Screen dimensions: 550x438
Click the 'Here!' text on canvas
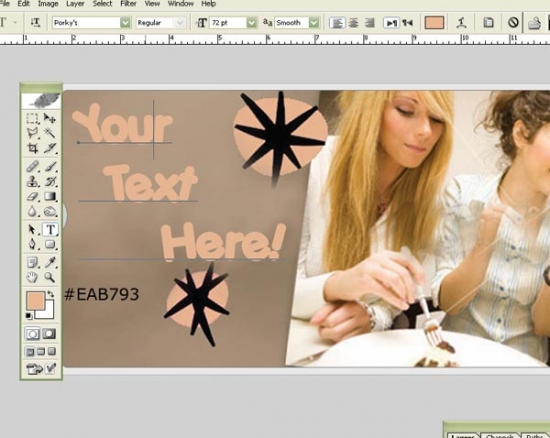coord(223,241)
